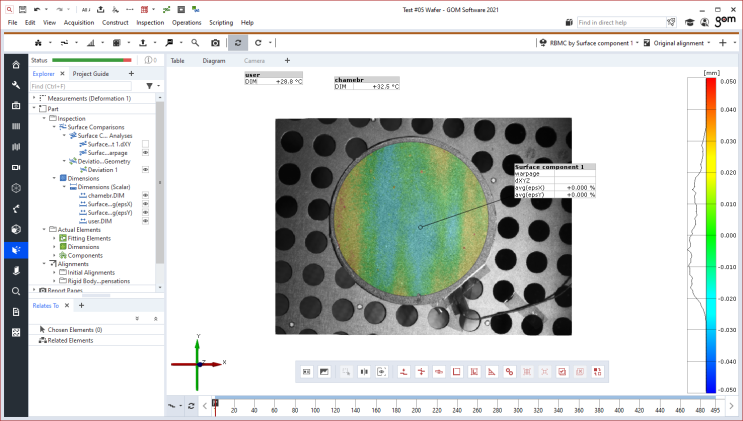The width and height of the screenshot is (743, 421).
Task: Open the magnifier workspace in left sidebar
Action: coord(16,291)
